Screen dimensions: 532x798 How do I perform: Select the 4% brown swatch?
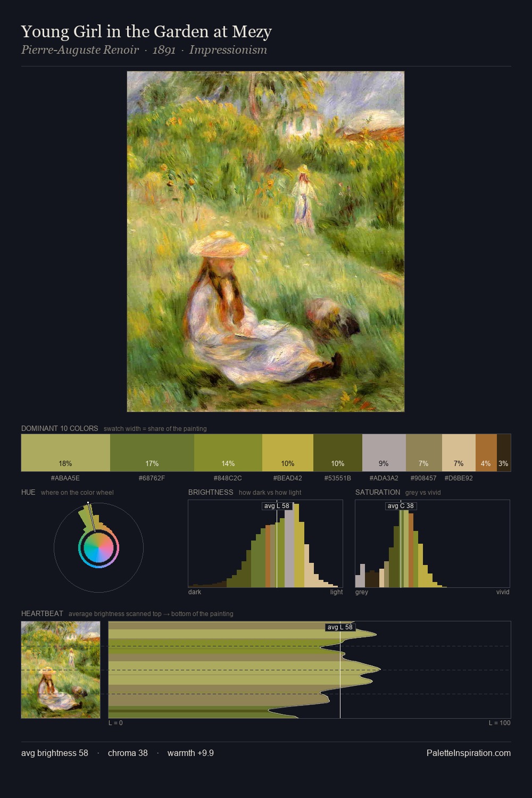tap(486, 453)
